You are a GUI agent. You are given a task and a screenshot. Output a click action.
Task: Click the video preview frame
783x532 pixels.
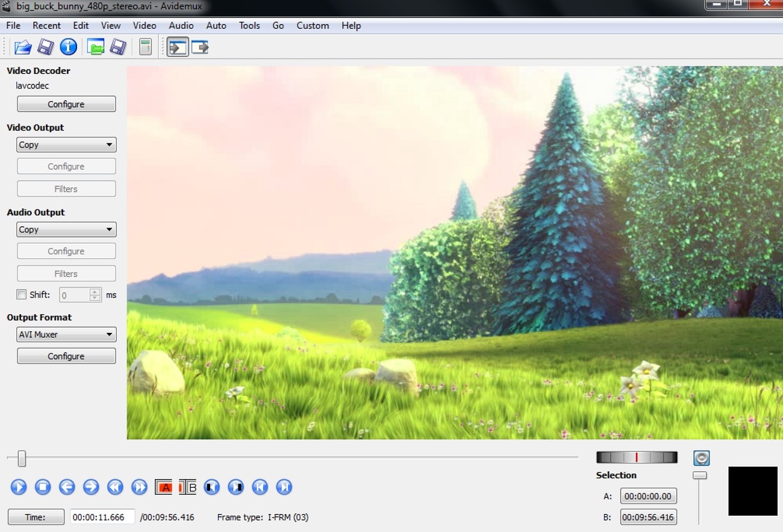coord(455,253)
